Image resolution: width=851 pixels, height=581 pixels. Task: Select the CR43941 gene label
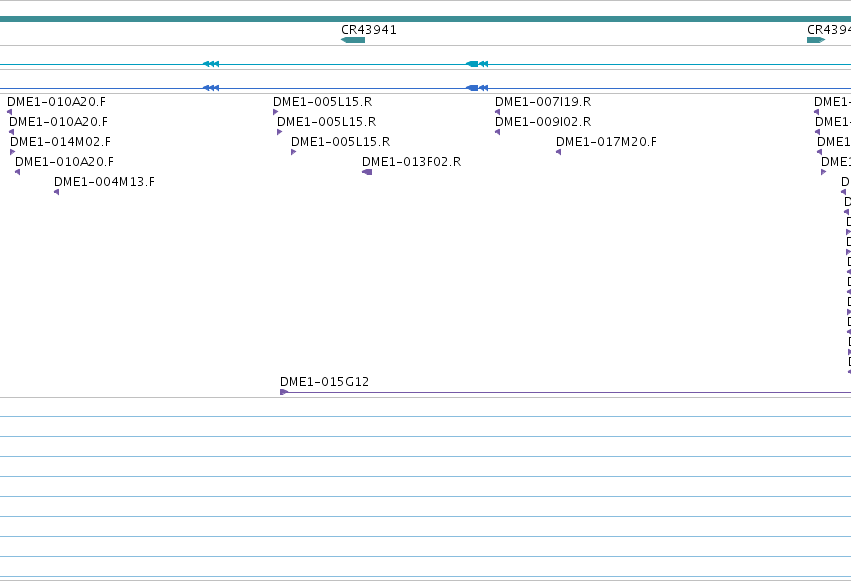[x=369, y=30]
